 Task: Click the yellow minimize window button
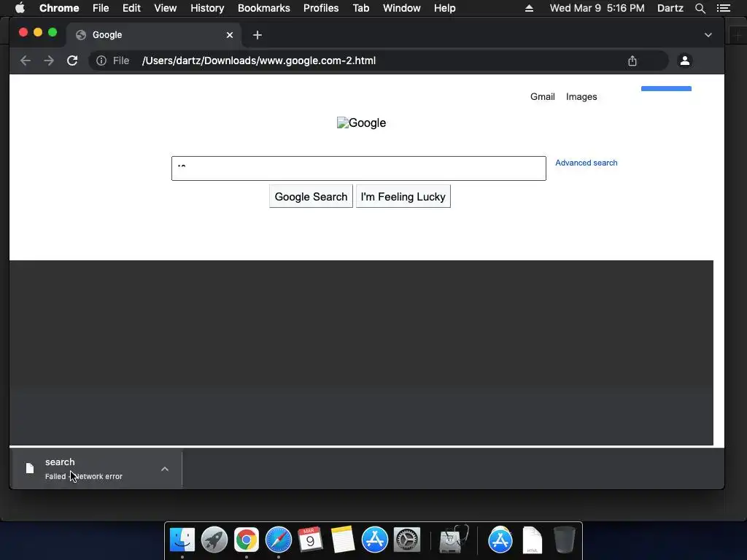click(38, 32)
